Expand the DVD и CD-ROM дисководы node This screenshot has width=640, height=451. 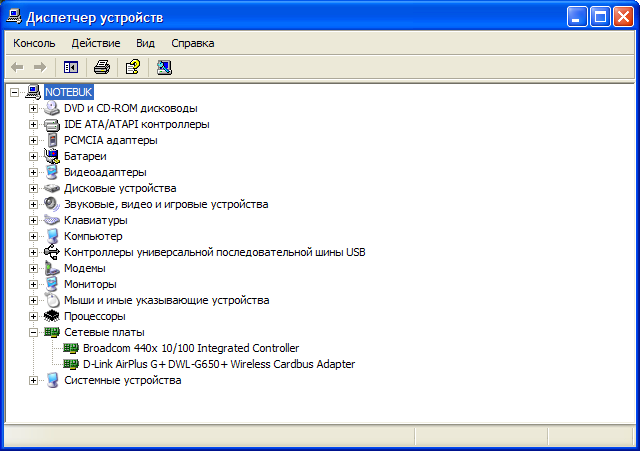coord(33,109)
